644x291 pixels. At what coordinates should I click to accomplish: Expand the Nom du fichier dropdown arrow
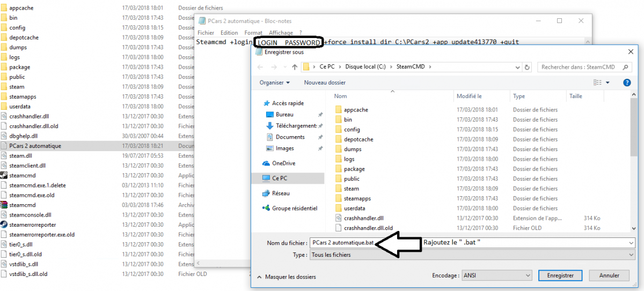(x=631, y=243)
